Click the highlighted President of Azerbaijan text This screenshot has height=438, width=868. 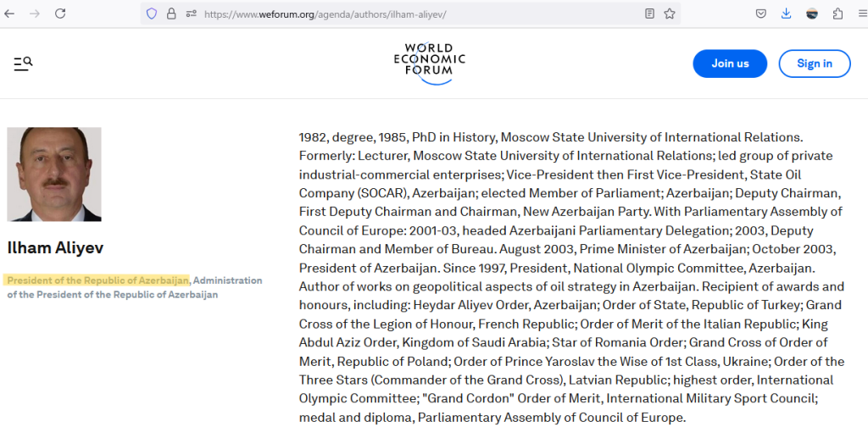click(x=97, y=280)
